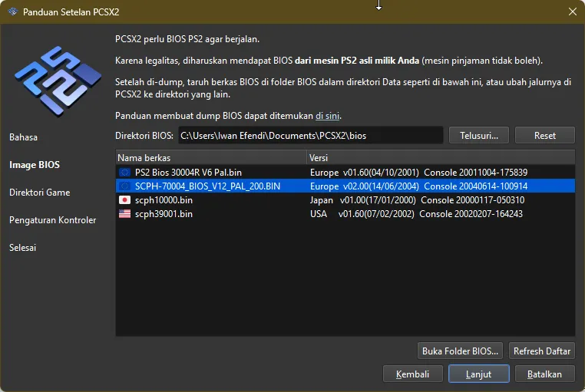Click Europe flag icon beside SCPH-70004 BIOS

(x=124, y=186)
